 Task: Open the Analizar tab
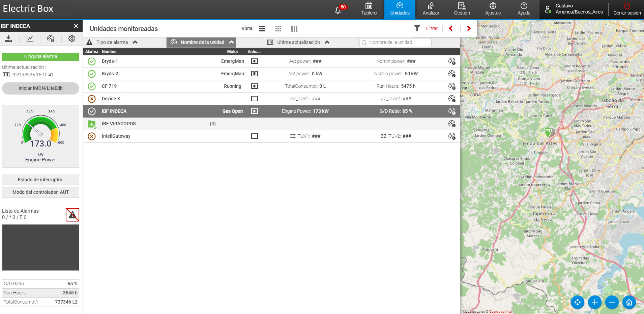pos(431,9)
